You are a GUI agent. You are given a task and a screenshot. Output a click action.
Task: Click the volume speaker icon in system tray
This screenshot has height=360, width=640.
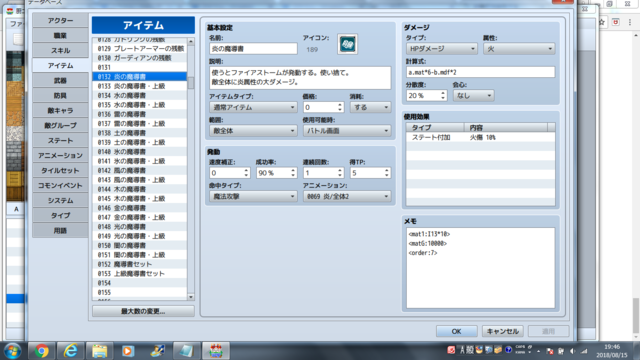pos(573,351)
